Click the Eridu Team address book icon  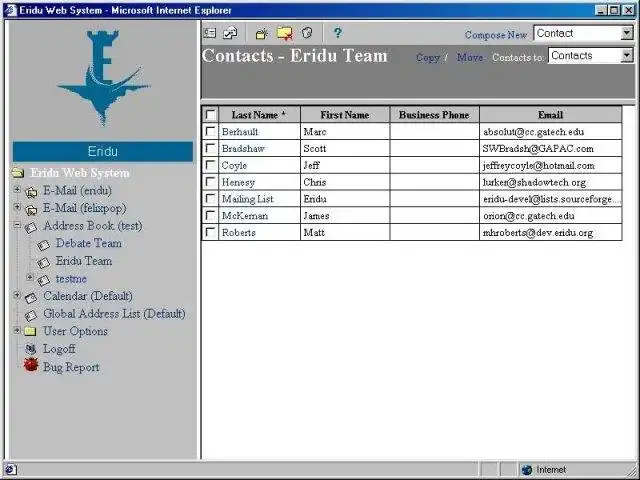point(43,262)
